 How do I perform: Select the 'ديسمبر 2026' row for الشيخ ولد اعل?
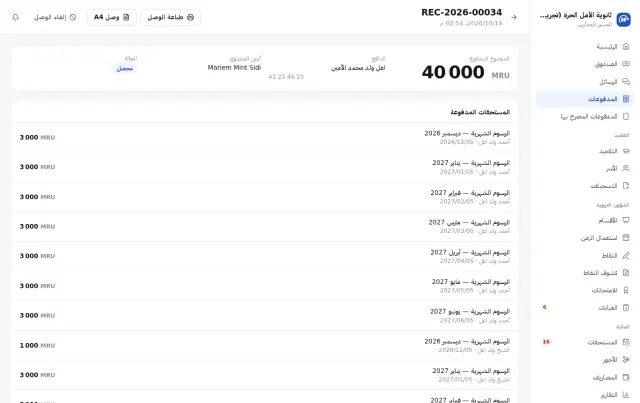coord(265,345)
